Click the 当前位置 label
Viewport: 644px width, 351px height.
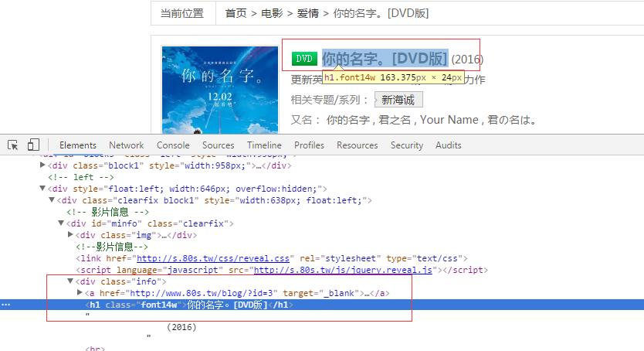(x=182, y=14)
